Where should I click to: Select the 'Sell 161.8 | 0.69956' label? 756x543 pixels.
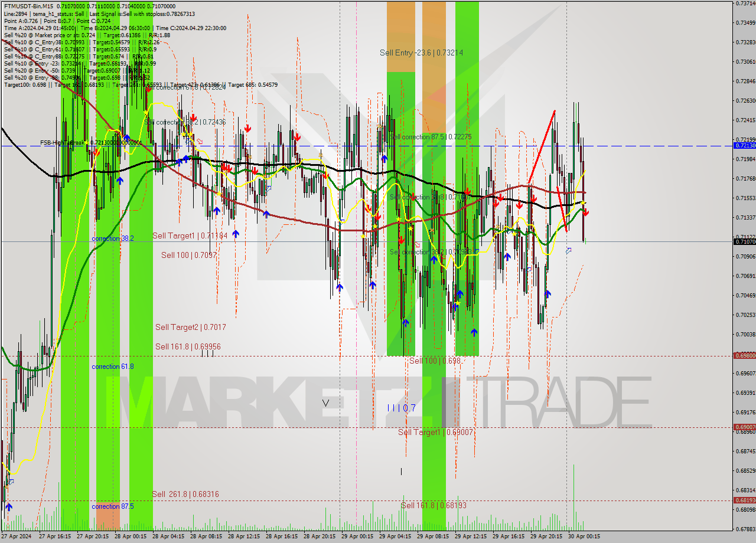point(188,346)
